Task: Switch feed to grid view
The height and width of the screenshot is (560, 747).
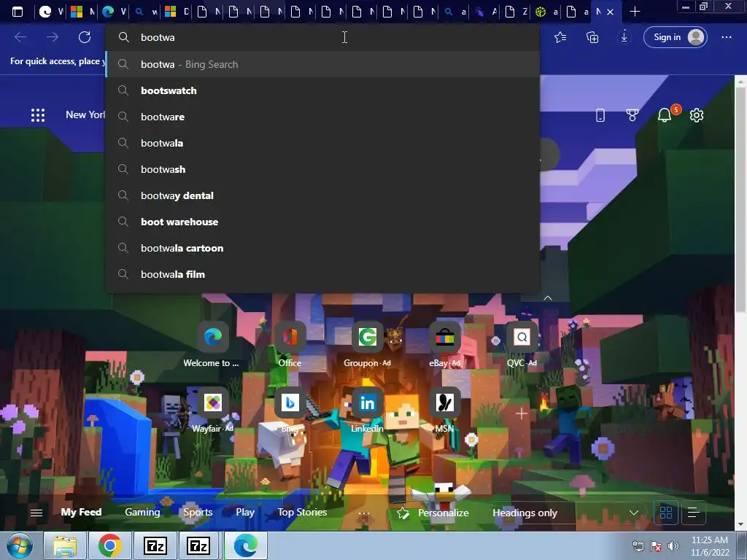Action: pos(665,513)
